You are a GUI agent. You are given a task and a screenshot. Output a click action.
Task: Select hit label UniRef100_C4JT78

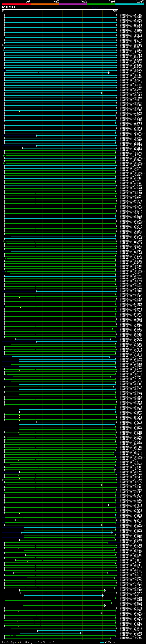coord(131,560)
